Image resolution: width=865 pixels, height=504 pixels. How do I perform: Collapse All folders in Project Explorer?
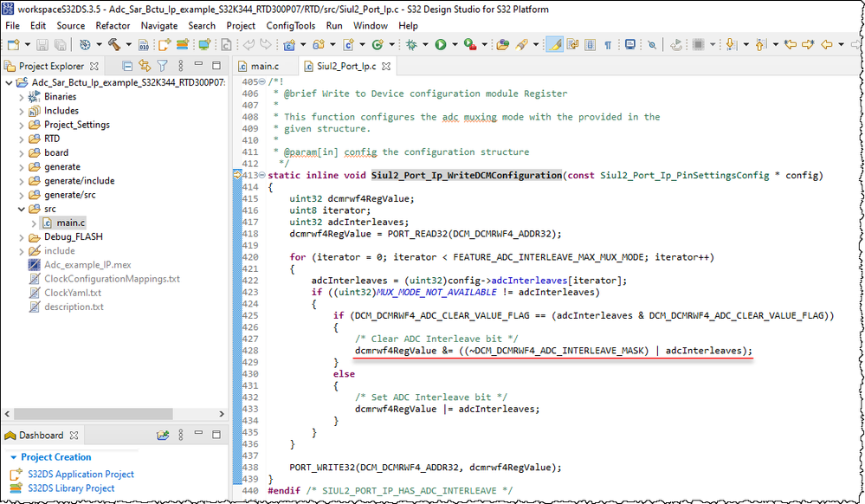pyautogui.click(x=127, y=66)
